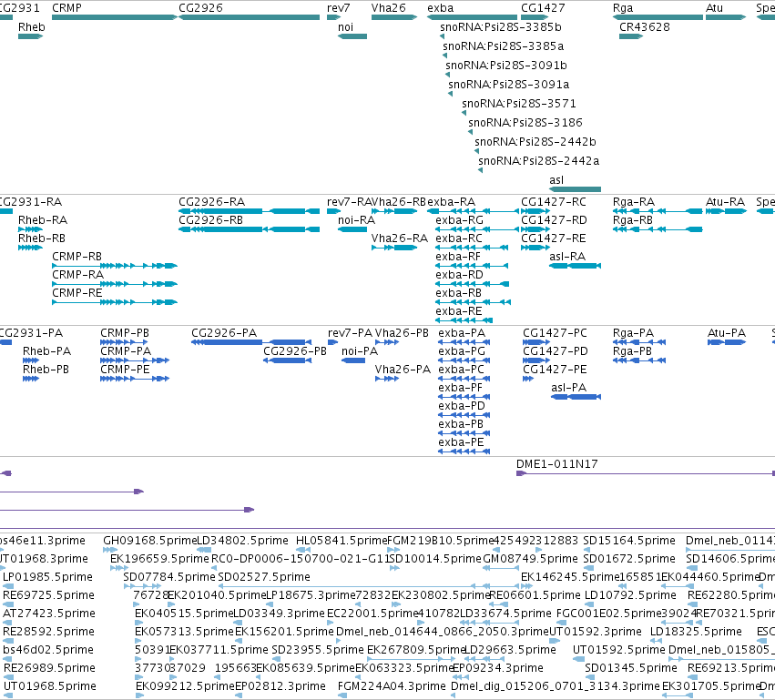Select the Rga gene bar
The image size is (775, 700).
[x=658, y=17]
